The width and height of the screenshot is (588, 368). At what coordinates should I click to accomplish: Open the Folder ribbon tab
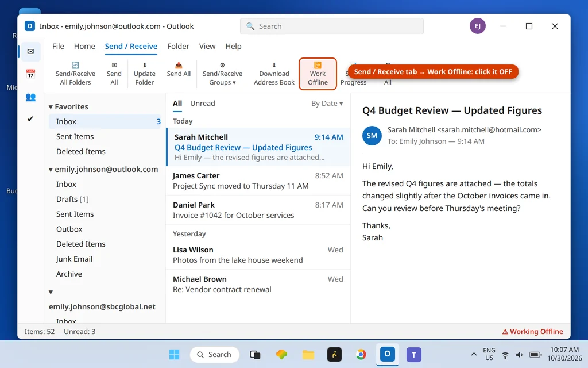point(178,46)
